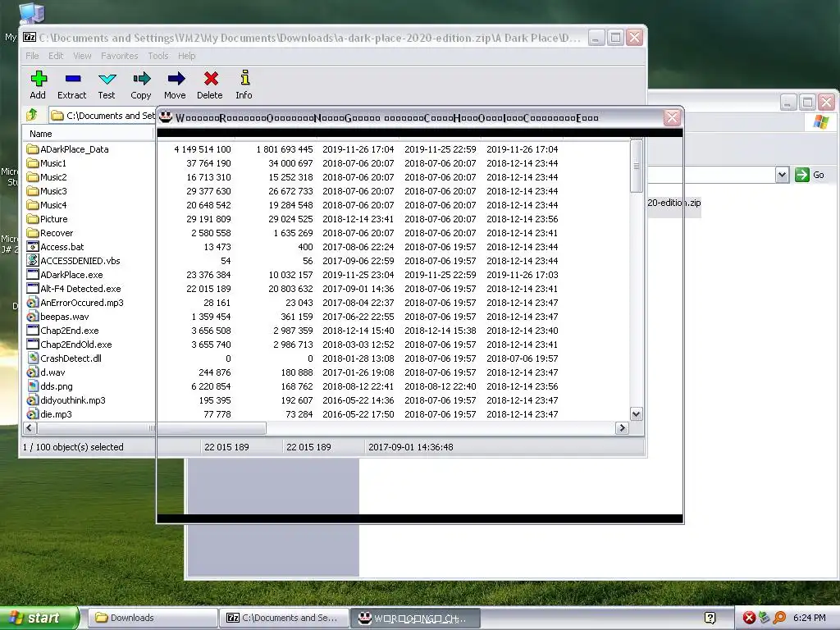Open the Favorites menu in 7-Zip
The height and width of the screenshot is (630, 840).
tap(120, 56)
